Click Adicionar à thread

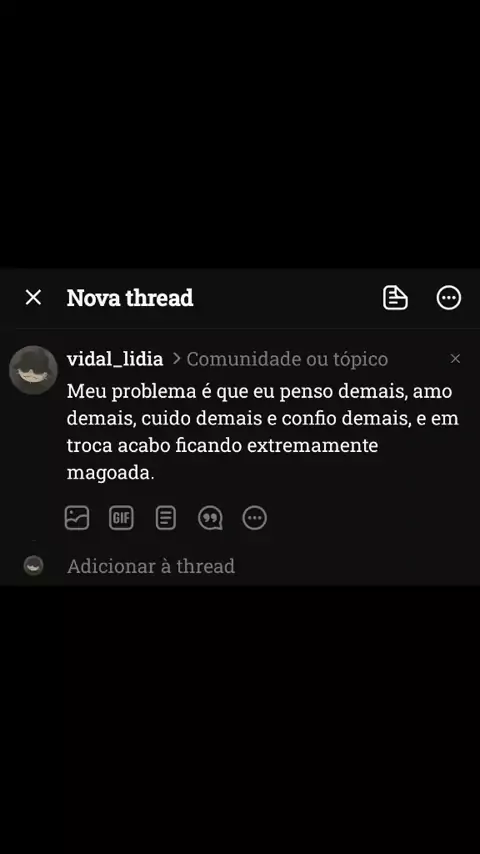click(x=151, y=566)
